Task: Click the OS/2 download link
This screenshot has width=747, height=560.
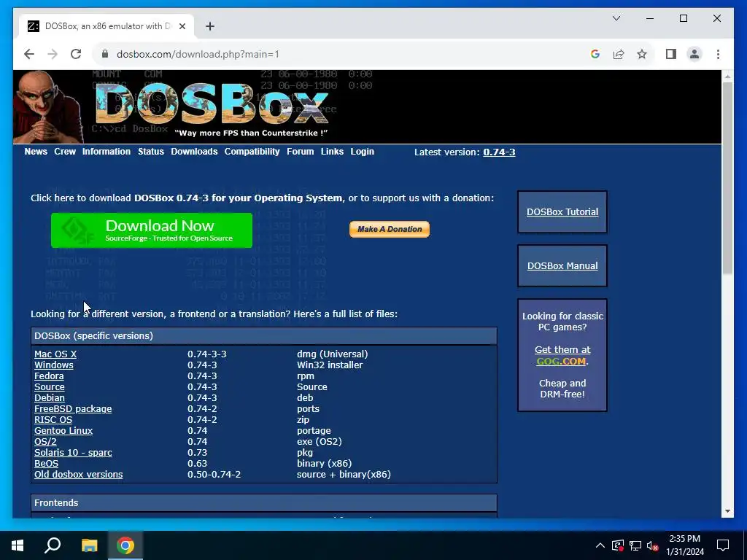Action: point(45,441)
